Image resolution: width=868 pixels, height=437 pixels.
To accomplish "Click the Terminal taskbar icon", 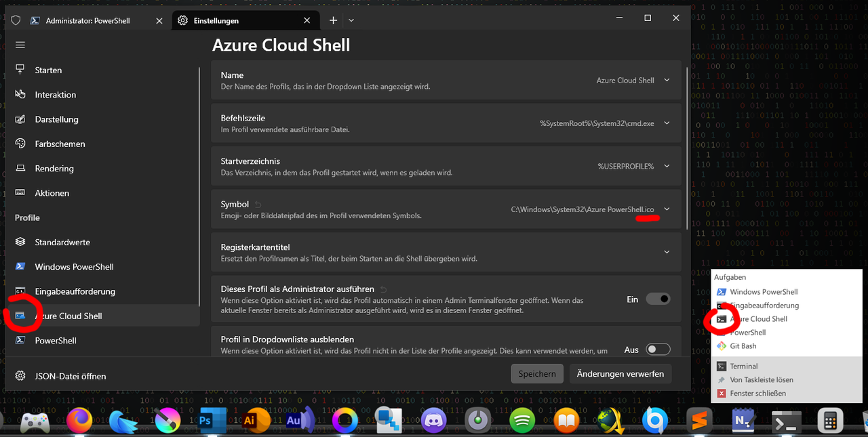I will 787,421.
